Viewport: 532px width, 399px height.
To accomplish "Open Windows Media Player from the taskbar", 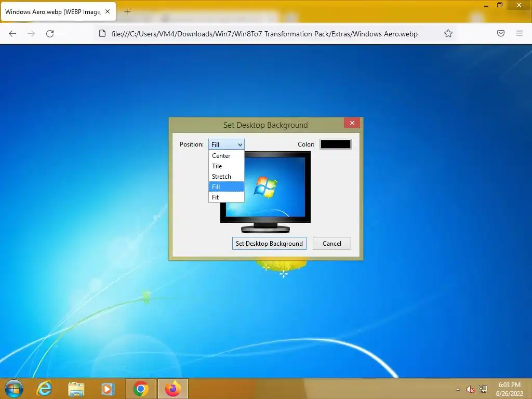I will pos(108,389).
